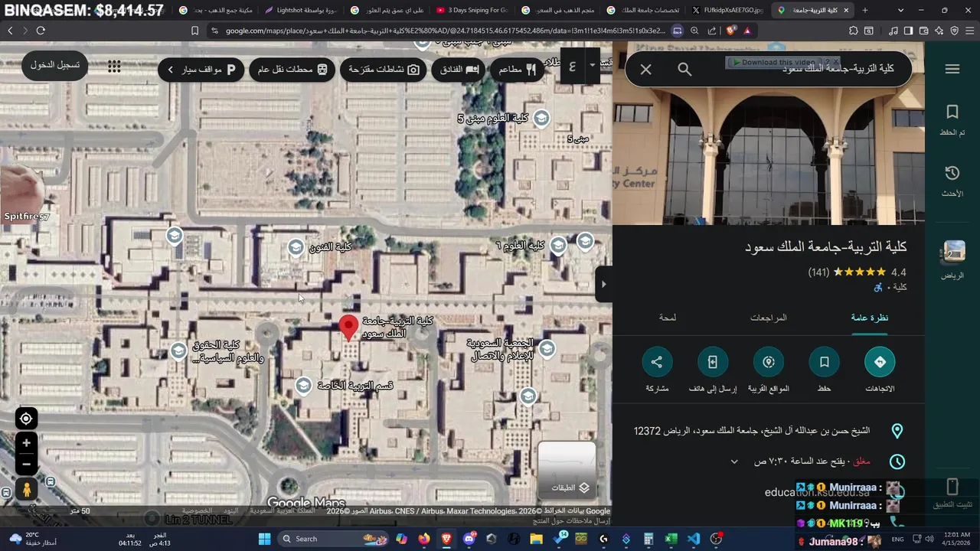Click the taskbar Search box

click(332, 539)
